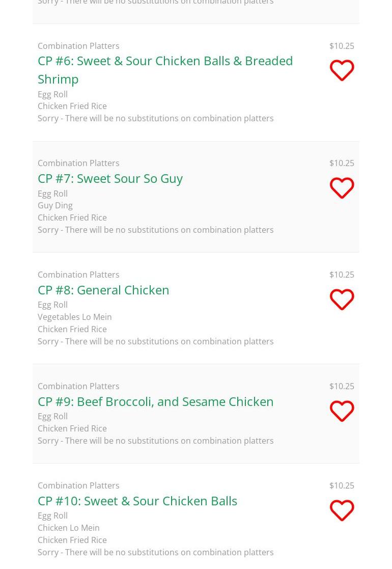The height and width of the screenshot is (569, 392).
Task: Click the $10.25 price of CP #6
Action: (x=342, y=46)
